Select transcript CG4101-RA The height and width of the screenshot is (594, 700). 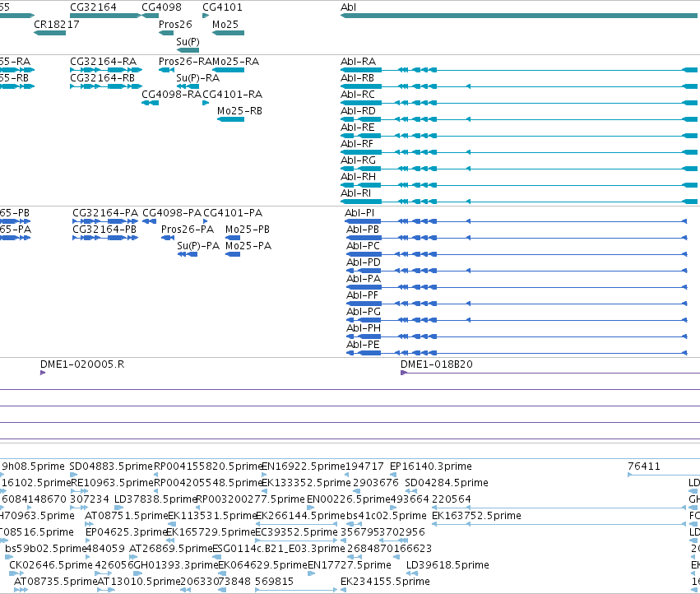[206, 103]
